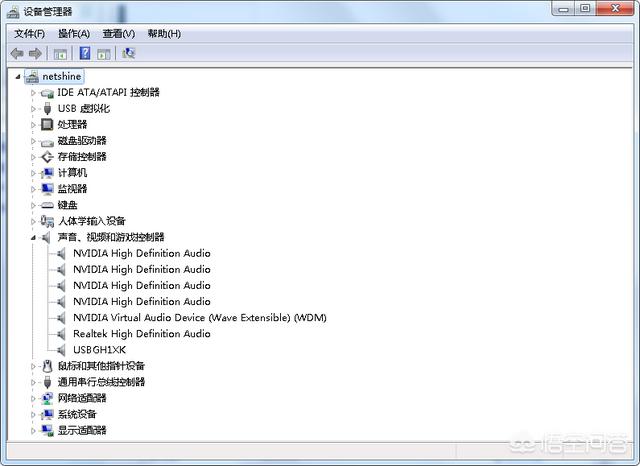This screenshot has width=640, height=466.
Task: Select the 计算机 tree label
Action: [72, 173]
